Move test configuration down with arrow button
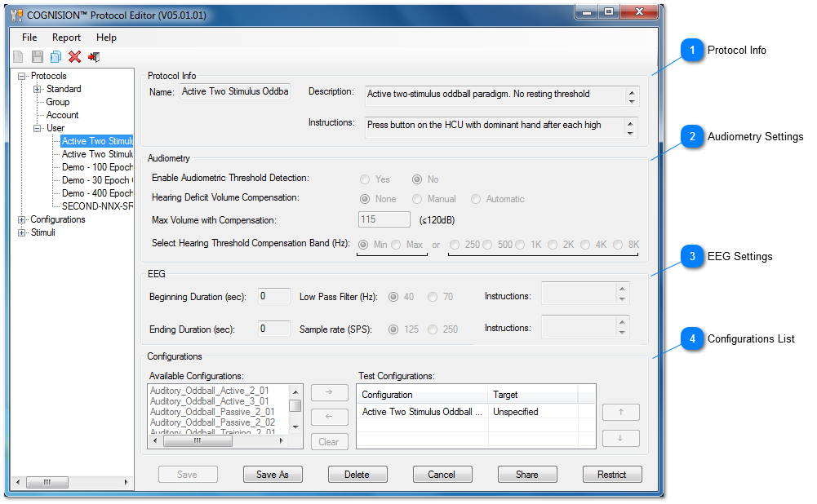Image resolution: width=817 pixels, height=504 pixels. point(620,439)
